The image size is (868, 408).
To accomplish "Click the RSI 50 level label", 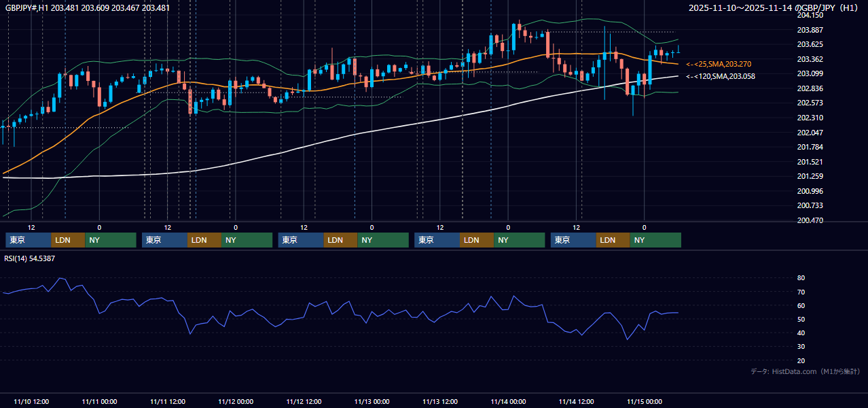I will (801, 319).
